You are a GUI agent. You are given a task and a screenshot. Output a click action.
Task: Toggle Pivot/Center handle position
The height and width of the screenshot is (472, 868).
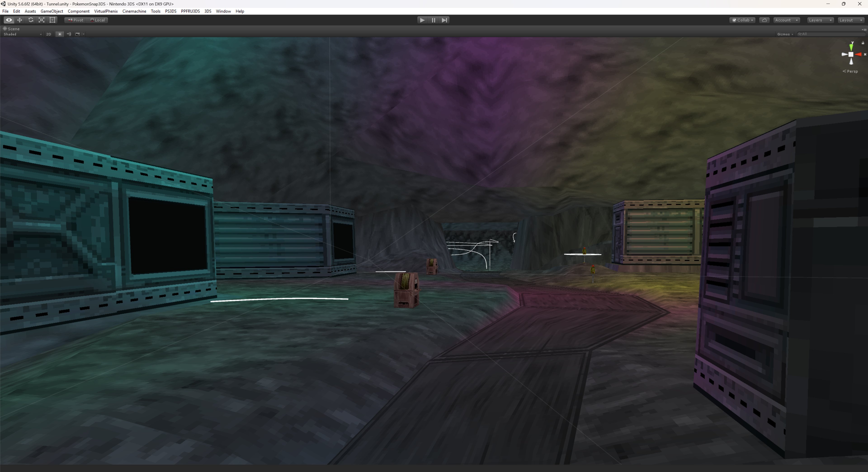pyautogui.click(x=75, y=20)
